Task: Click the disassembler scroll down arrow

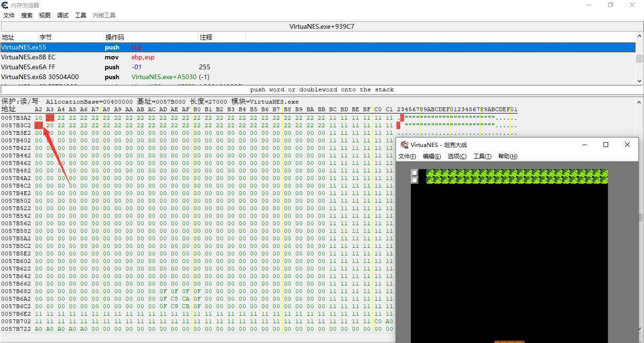Action: pos(640,81)
